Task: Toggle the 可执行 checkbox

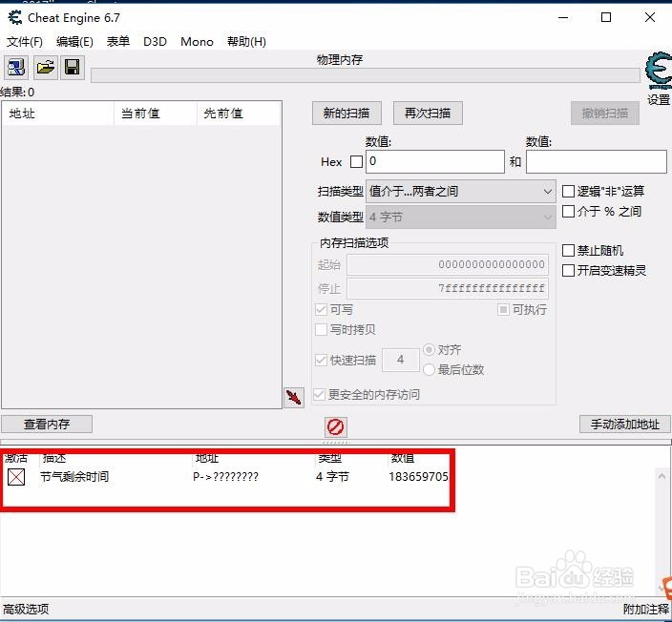Action: click(503, 310)
